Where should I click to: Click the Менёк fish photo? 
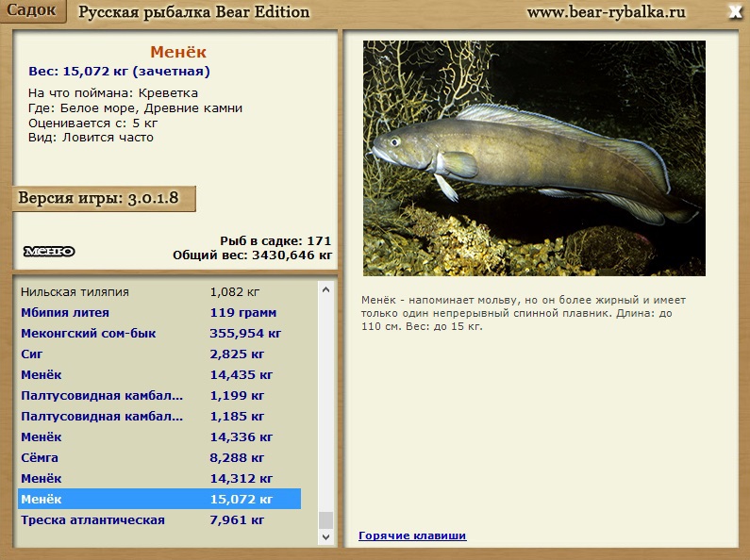coord(534,158)
